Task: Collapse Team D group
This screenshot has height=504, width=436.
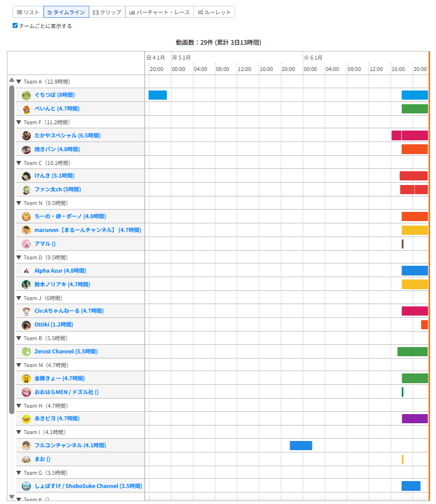Action: 19,258
